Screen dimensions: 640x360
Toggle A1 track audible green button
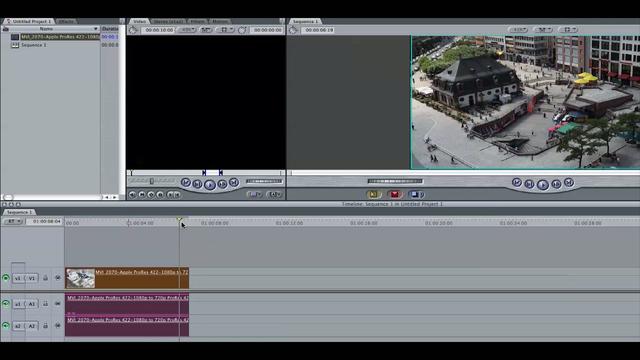6,304
